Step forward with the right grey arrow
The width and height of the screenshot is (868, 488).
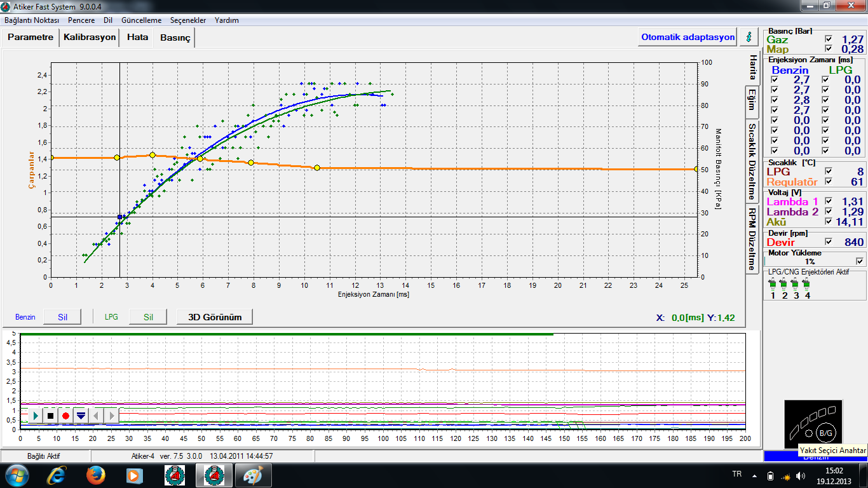point(111,416)
